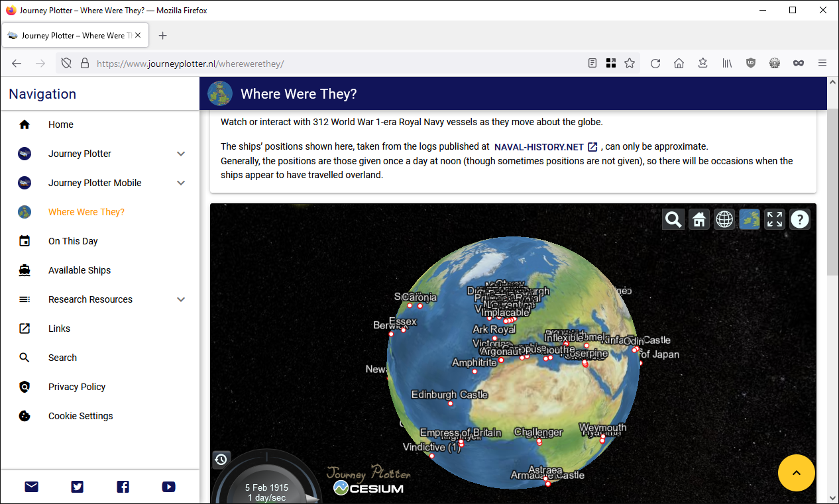This screenshot has width=839, height=504.
Task: Click the tracking protection shield icon
Action: pyautogui.click(x=66, y=63)
